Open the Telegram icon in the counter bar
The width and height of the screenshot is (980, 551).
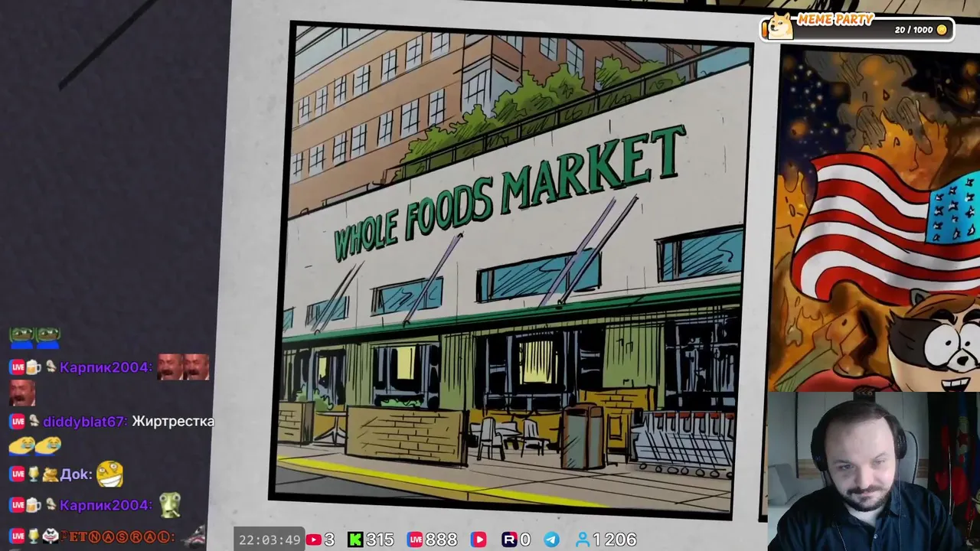tap(551, 540)
